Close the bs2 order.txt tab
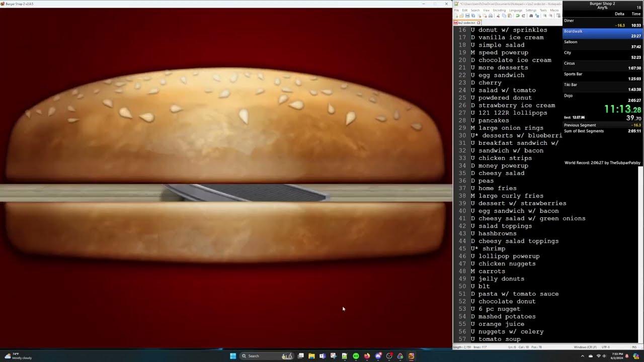The image size is (644, 362). pyautogui.click(x=478, y=23)
